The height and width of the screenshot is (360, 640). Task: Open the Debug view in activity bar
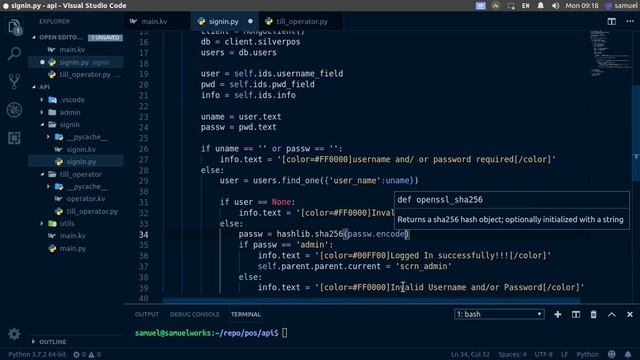tap(14, 110)
